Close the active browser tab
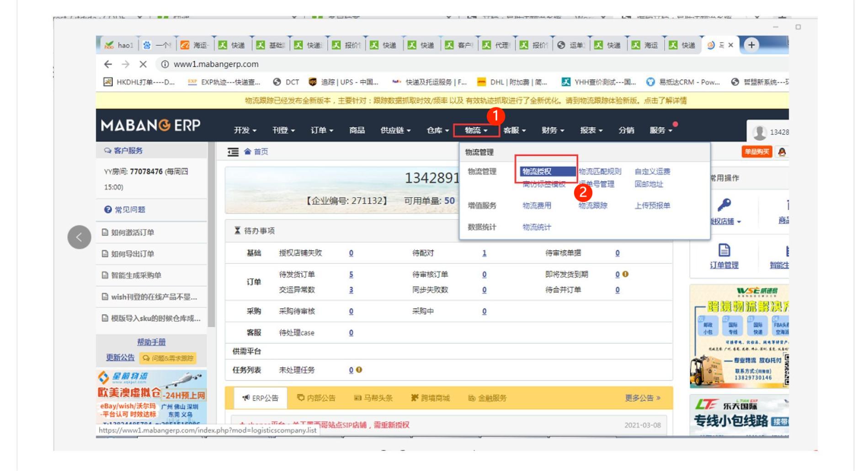868x471 pixels. [x=730, y=45]
